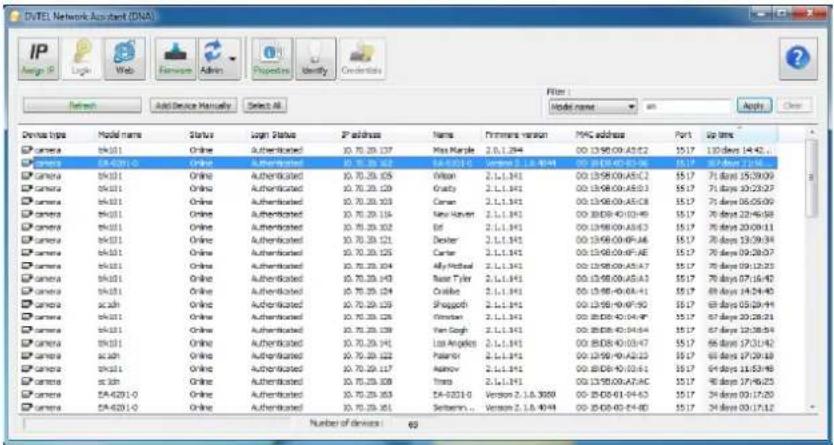Select the 'Wilson' name cell

444,175
